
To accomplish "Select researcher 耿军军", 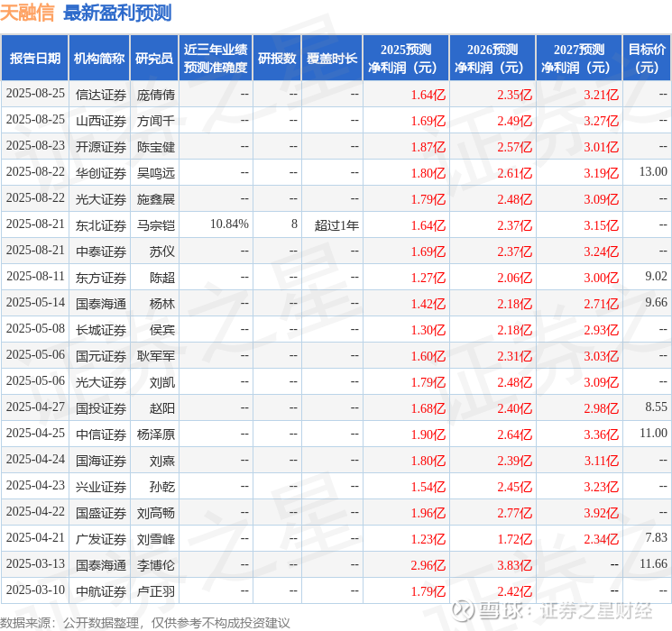I will (155, 356).
